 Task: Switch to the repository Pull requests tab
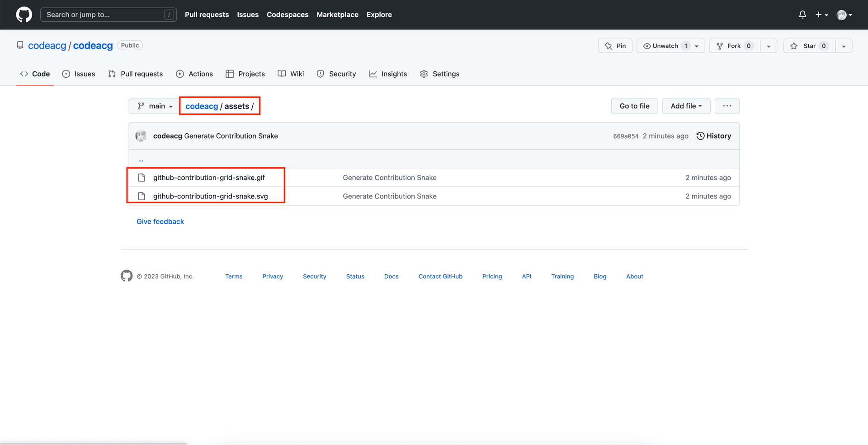click(135, 74)
